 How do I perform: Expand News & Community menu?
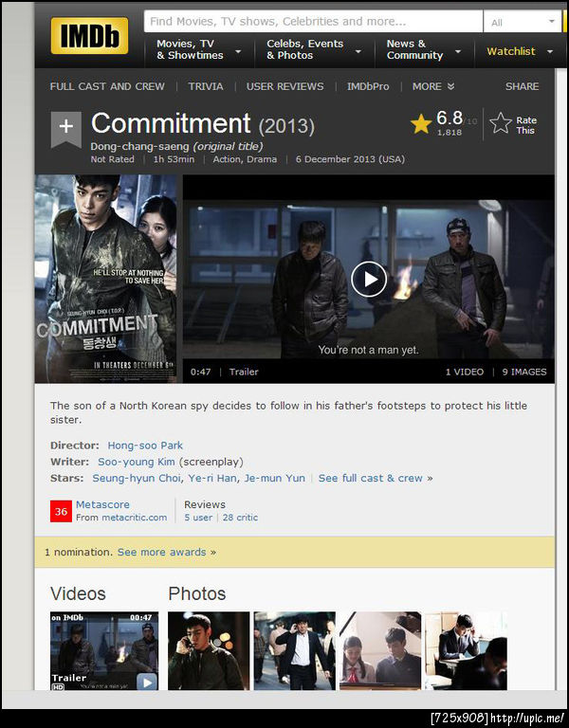(x=424, y=49)
